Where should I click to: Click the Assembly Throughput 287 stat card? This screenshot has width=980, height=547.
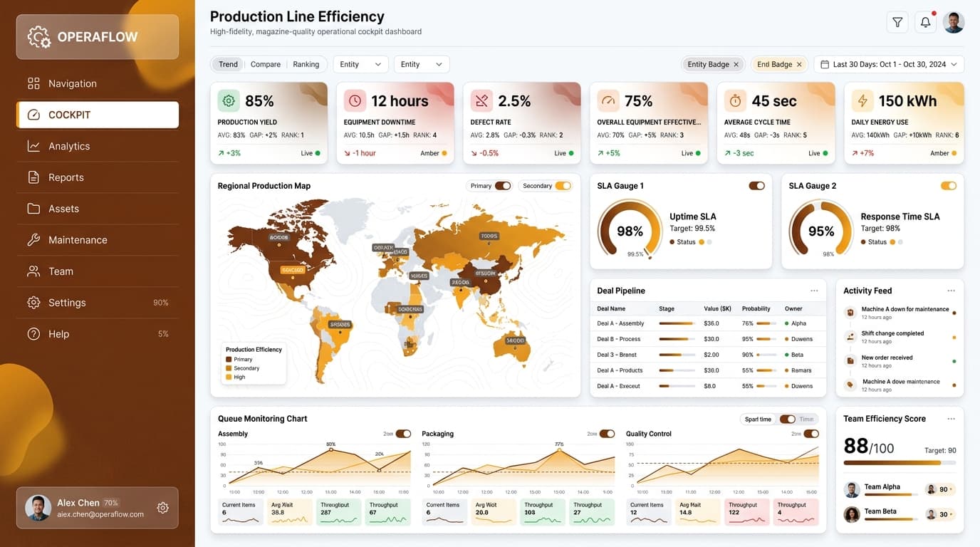[338, 512]
